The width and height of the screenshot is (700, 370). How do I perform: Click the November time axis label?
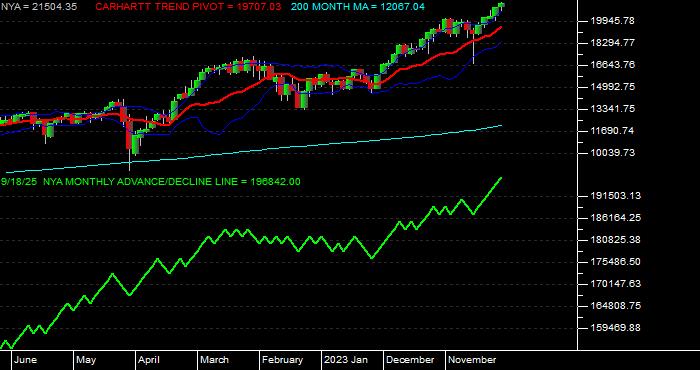point(472,360)
